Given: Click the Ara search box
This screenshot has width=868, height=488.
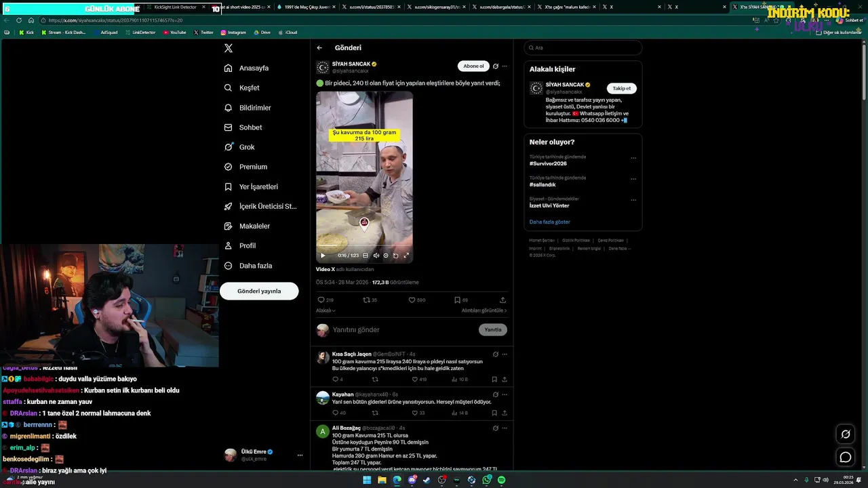Looking at the screenshot, I should pyautogui.click(x=583, y=47).
